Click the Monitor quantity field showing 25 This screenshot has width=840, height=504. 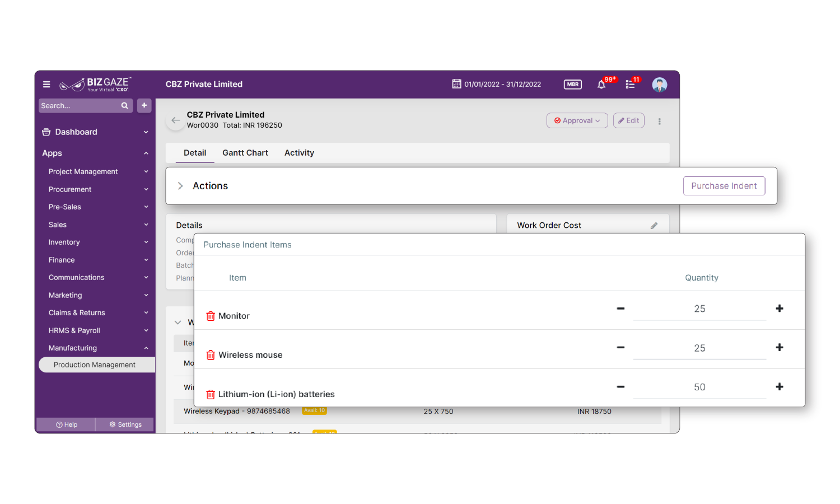pyautogui.click(x=699, y=309)
